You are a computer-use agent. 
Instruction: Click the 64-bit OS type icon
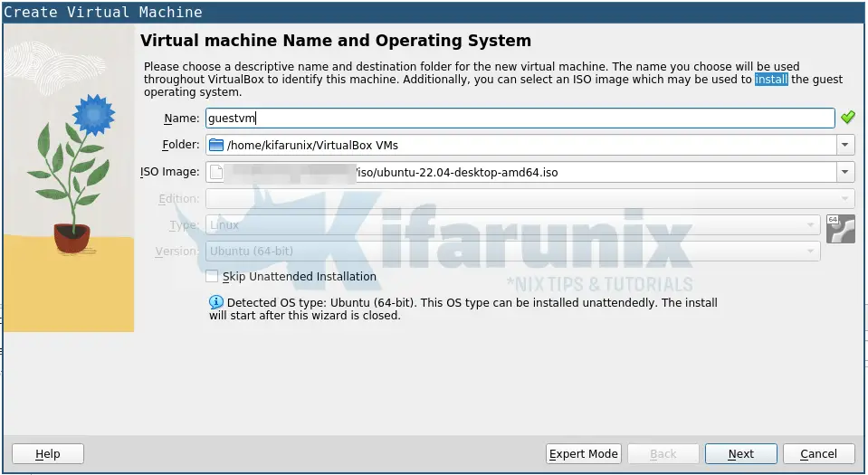840,229
